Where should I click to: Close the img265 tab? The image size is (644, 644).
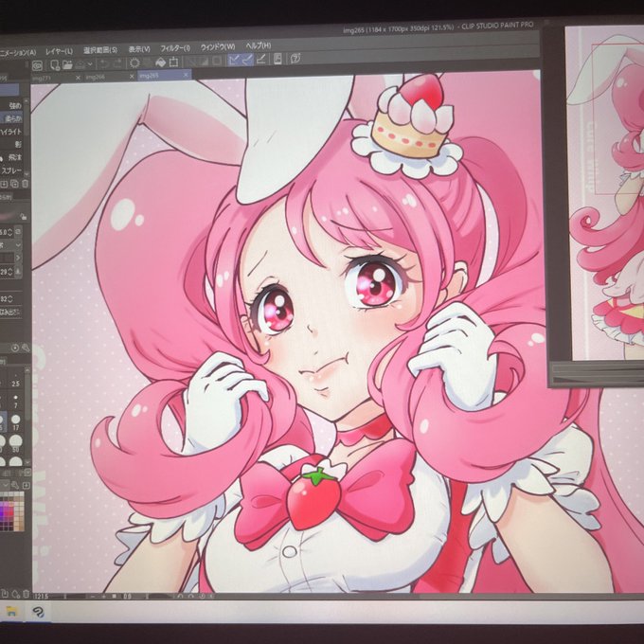[186, 75]
